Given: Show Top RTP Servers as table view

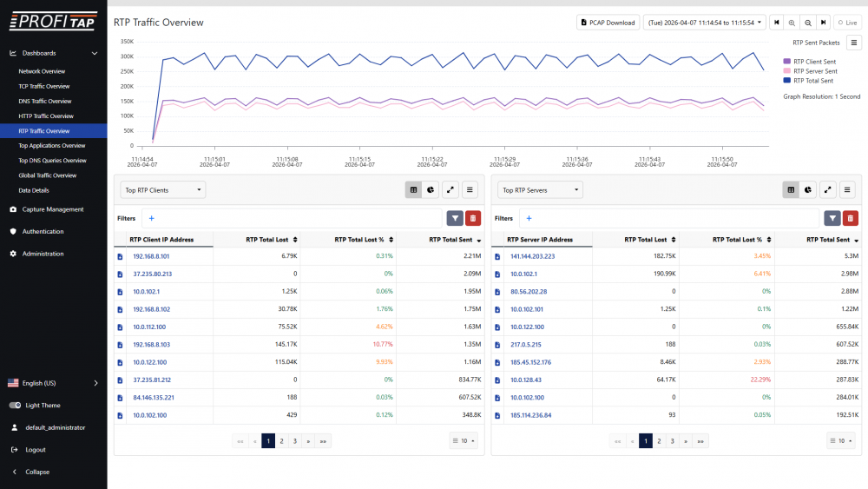Looking at the screenshot, I should click(x=791, y=189).
